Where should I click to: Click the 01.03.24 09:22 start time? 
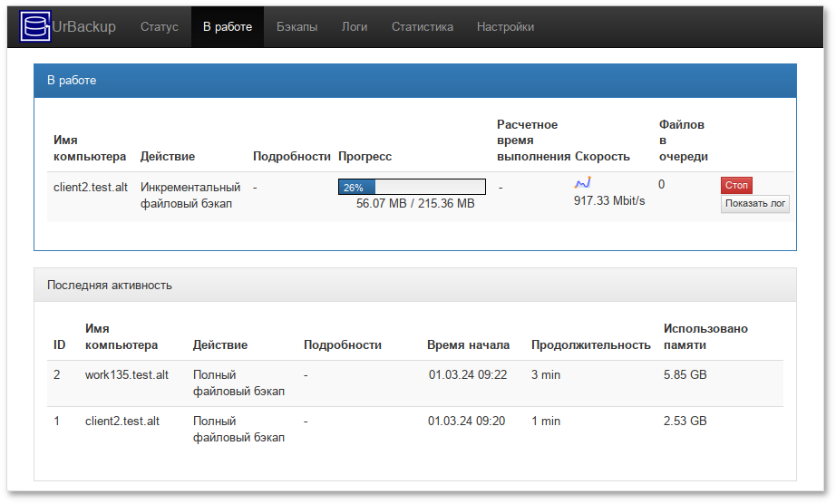click(x=468, y=374)
